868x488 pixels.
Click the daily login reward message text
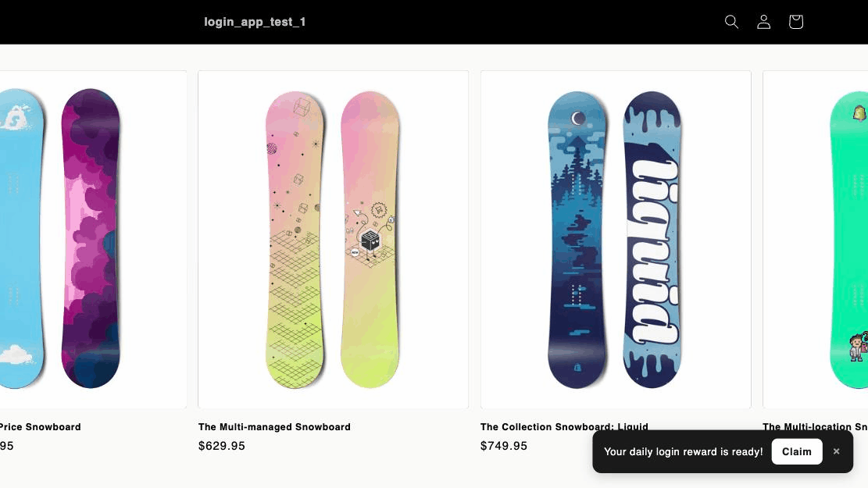pyautogui.click(x=683, y=451)
